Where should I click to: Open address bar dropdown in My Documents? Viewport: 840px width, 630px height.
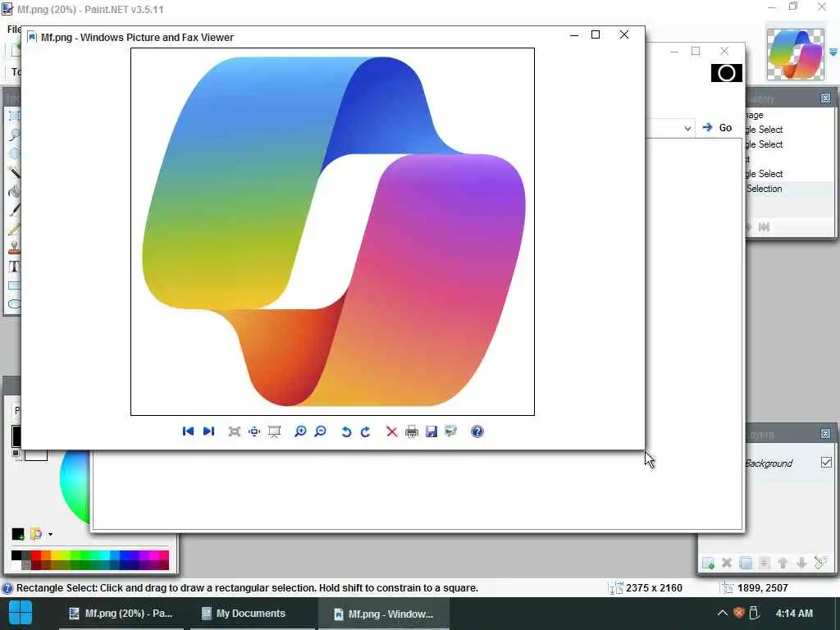[687, 128]
